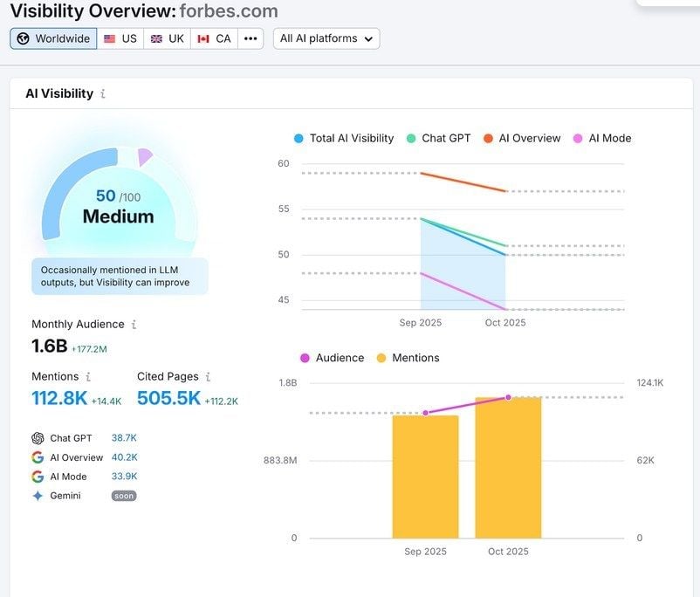Click the ellipsis to show more locations

[x=250, y=38]
